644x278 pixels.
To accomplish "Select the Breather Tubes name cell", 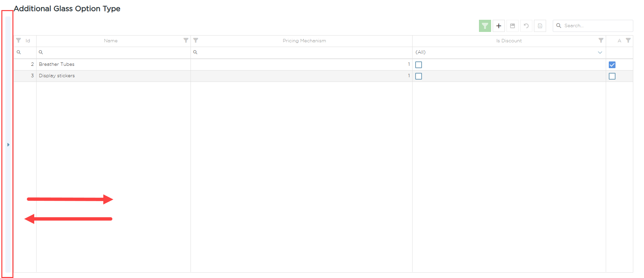I will tap(113, 64).
